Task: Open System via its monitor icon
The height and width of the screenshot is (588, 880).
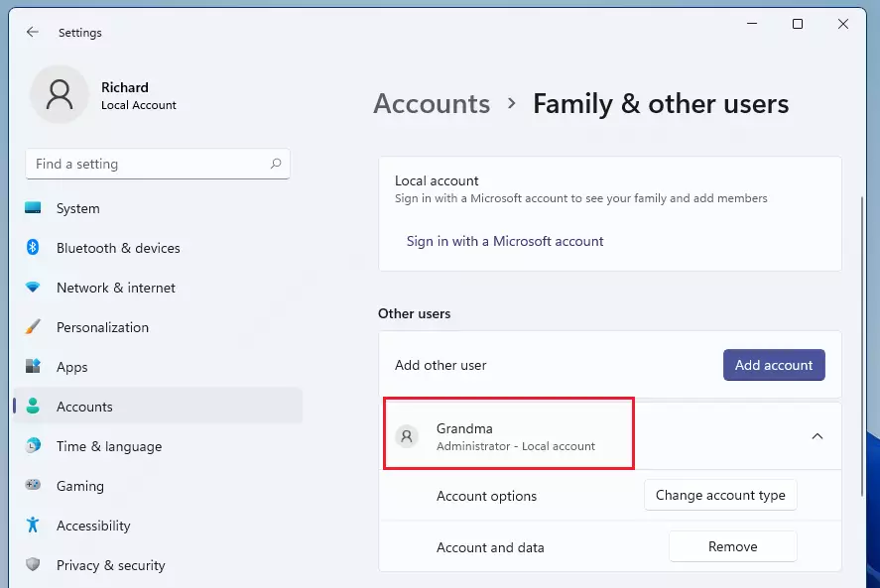Action: (33, 207)
